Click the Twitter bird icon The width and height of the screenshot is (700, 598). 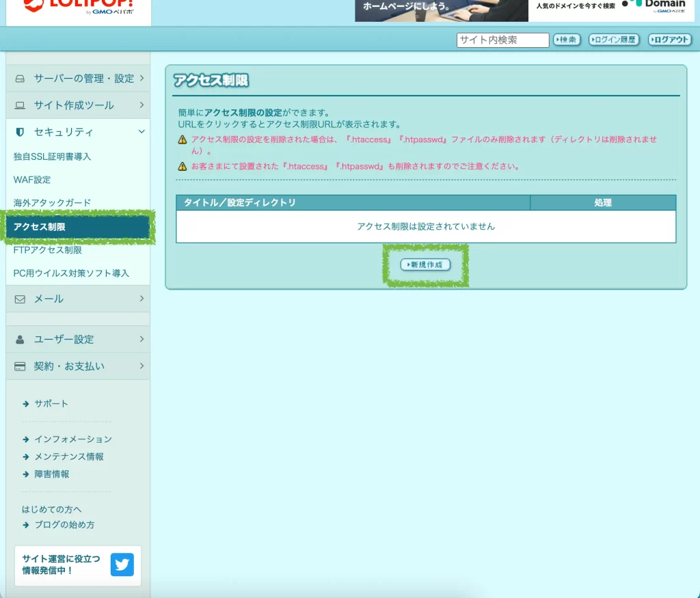tap(122, 565)
